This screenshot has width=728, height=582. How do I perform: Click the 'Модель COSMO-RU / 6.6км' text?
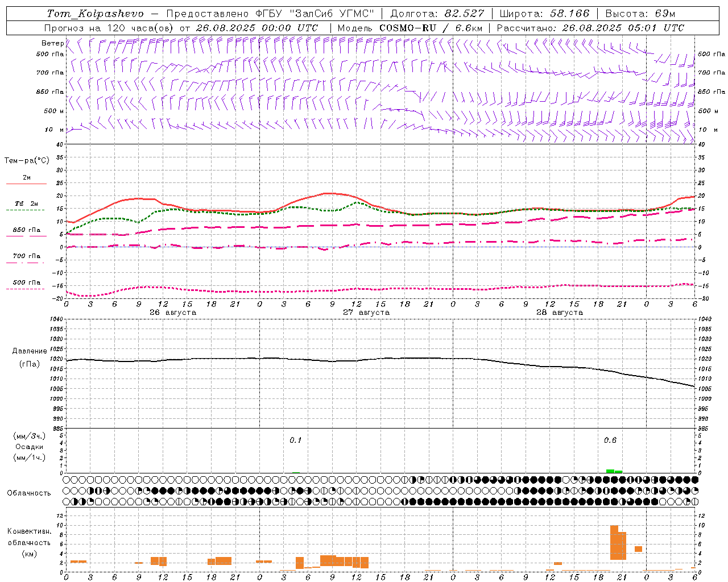pos(410,28)
